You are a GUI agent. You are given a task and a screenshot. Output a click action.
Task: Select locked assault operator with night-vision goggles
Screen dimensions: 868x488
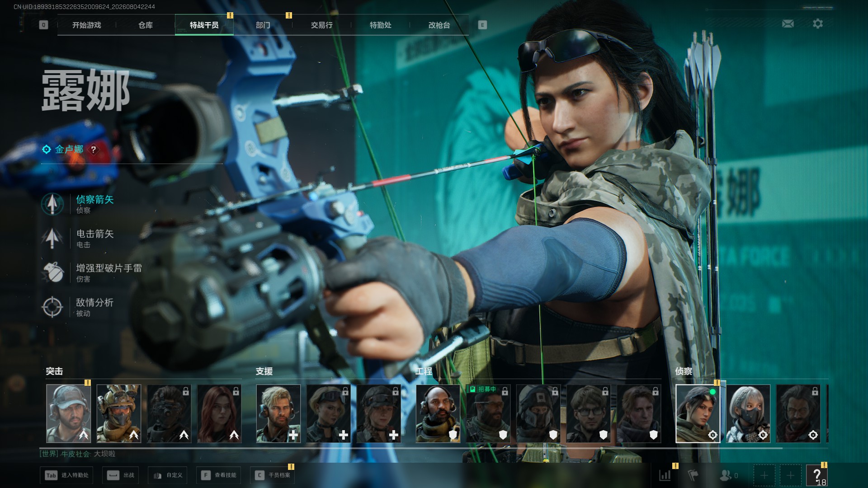click(169, 413)
